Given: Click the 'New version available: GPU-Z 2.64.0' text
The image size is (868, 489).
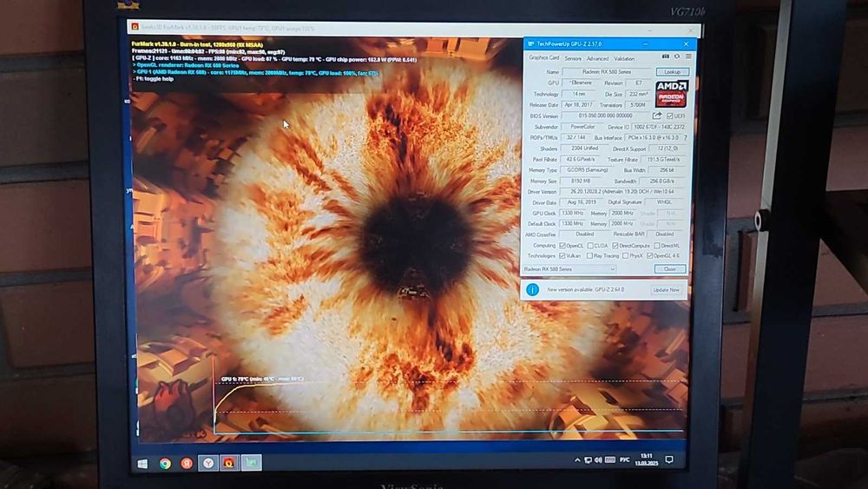Looking at the screenshot, I should (585, 289).
